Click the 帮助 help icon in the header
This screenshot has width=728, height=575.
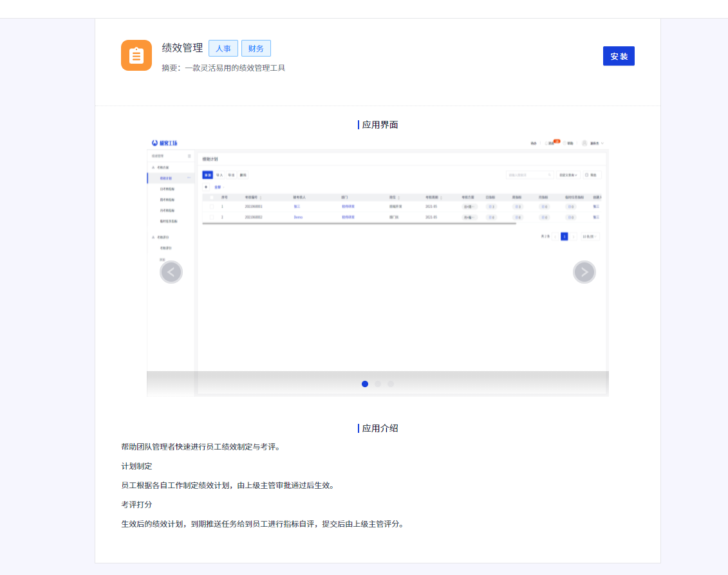(565, 143)
